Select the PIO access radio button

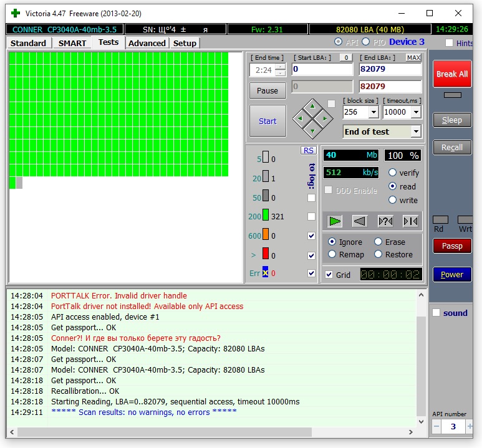click(365, 42)
